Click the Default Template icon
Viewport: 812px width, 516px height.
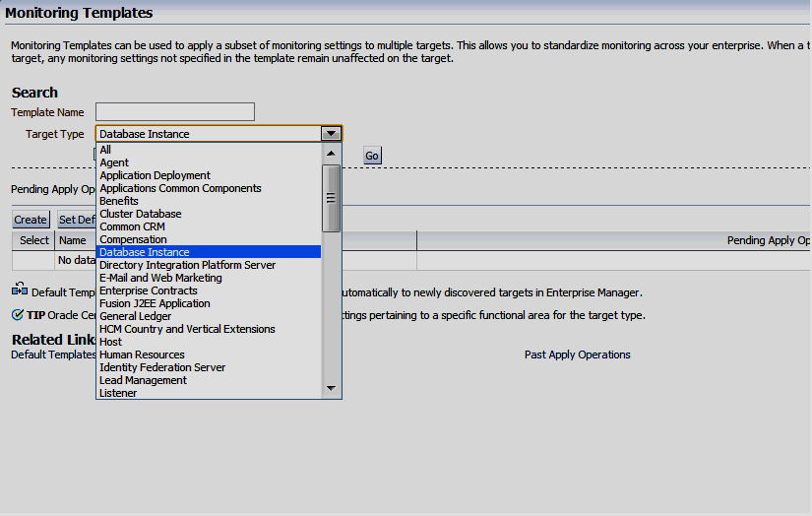coord(20,290)
